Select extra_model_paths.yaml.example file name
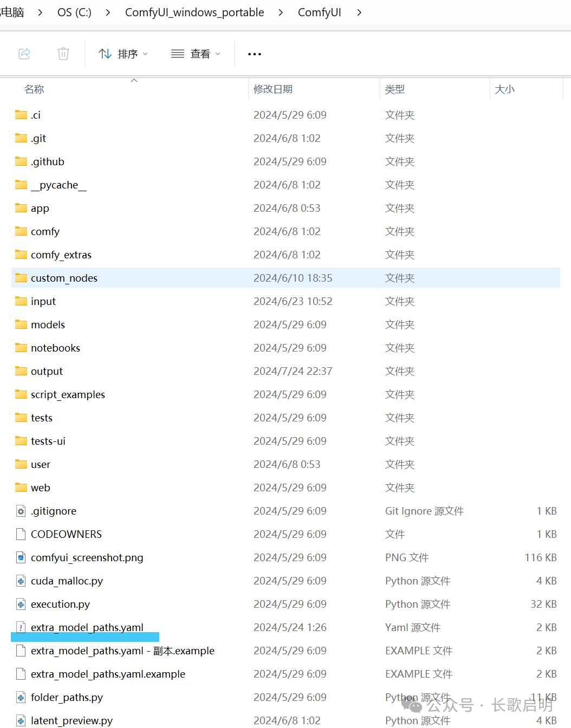The width and height of the screenshot is (571, 728). [x=108, y=674]
